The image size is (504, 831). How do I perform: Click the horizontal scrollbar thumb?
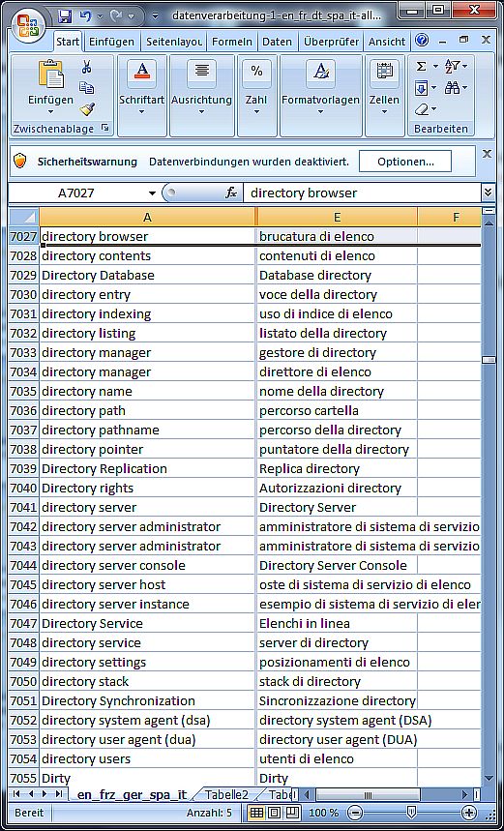click(x=368, y=794)
